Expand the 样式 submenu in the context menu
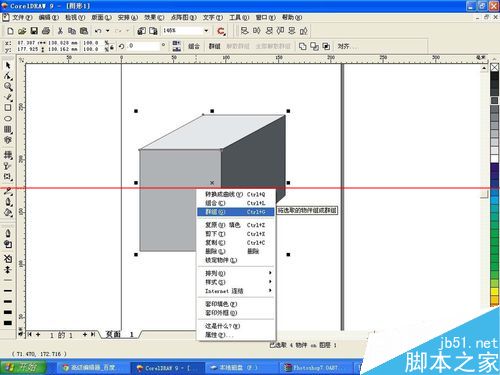 pos(235,282)
